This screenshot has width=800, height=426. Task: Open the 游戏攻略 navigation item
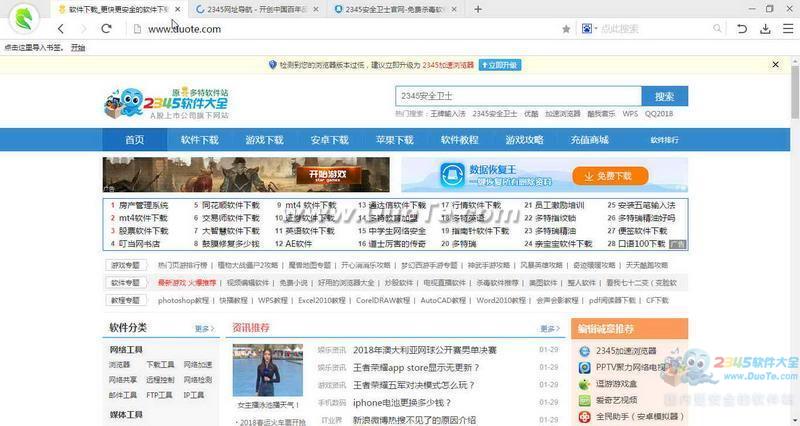click(524, 140)
